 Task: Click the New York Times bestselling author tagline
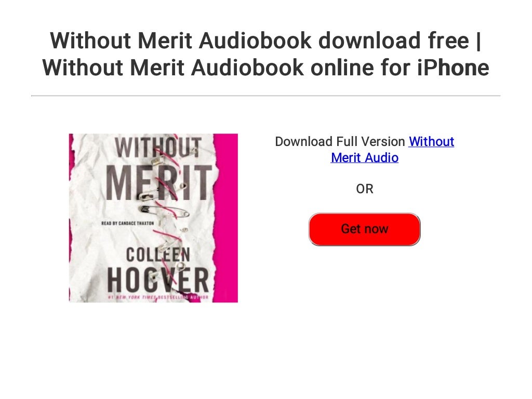coord(158,297)
